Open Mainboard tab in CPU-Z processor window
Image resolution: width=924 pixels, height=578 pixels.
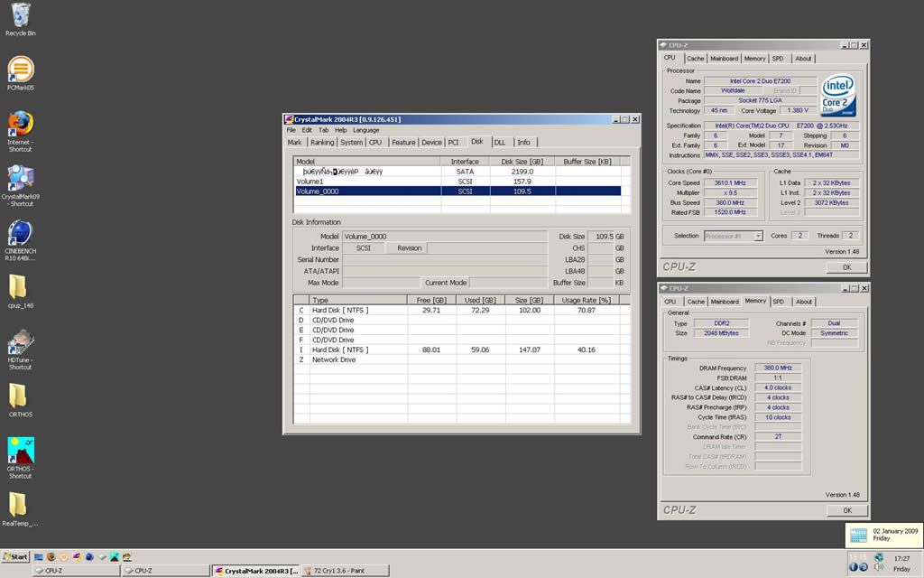pyautogui.click(x=725, y=59)
